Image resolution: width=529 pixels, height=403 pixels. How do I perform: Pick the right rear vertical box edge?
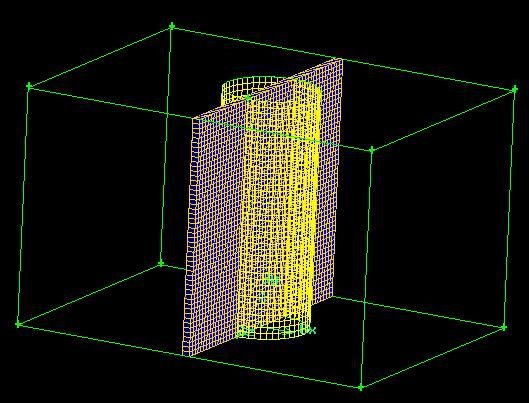coord(509,208)
